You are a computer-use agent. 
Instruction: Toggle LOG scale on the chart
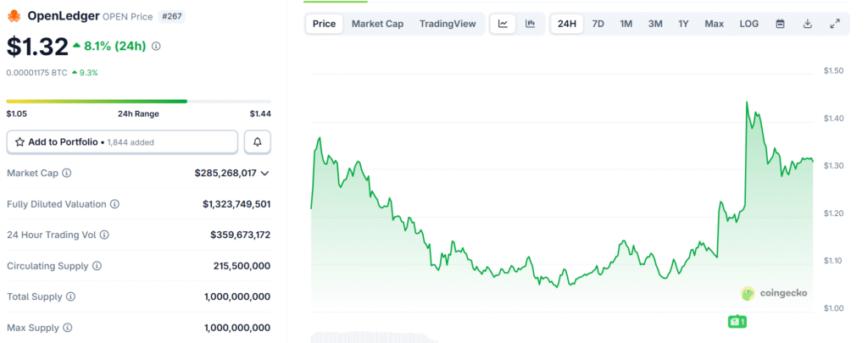click(x=749, y=24)
